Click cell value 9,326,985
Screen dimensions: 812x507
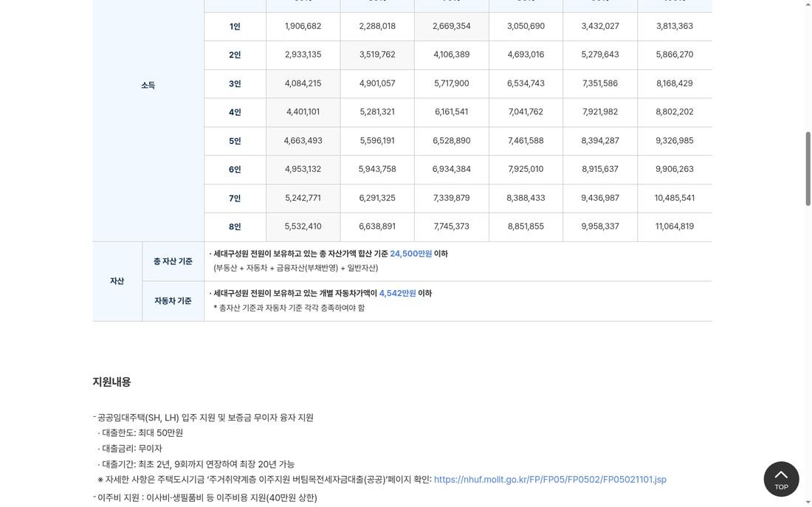[x=674, y=141]
